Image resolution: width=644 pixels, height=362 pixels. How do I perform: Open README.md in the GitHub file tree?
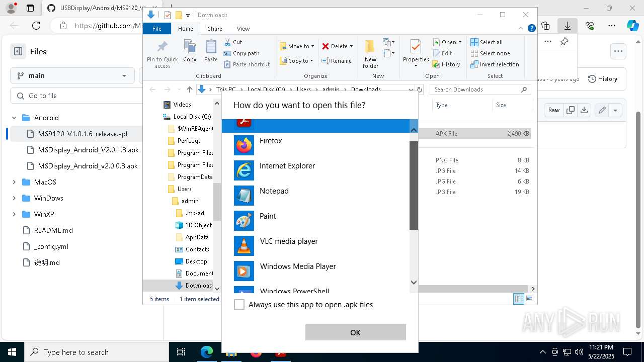[x=53, y=230]
